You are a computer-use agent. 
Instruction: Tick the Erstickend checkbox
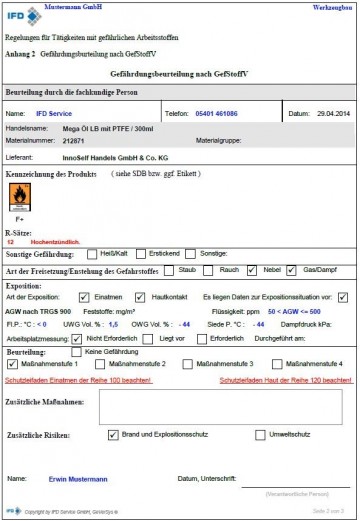[x=141, y=254]
